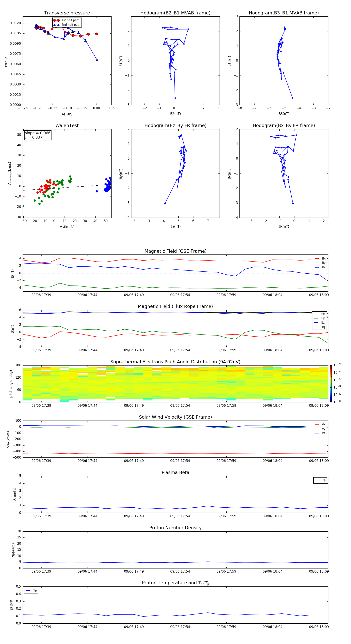Click the 'B2(nT)' x-axis label
Image resolution: width=351 pixels, height=644 pixels.
tap(175, 114)
